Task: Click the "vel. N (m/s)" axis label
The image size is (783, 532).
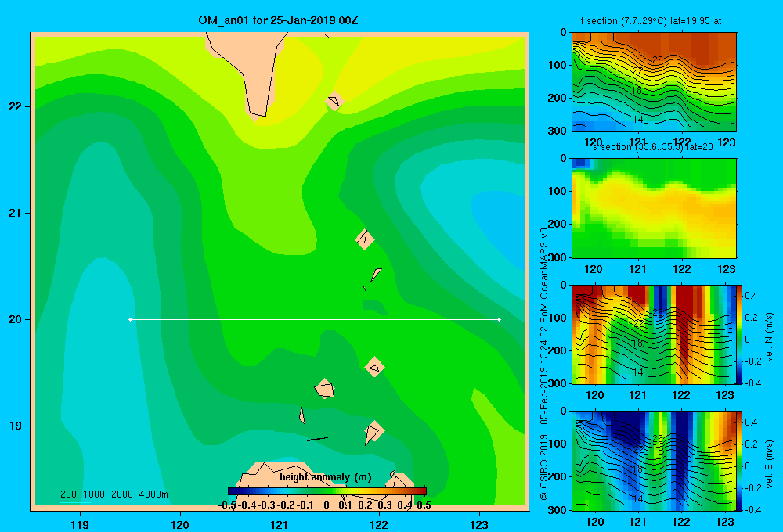Action: point(769,337)
